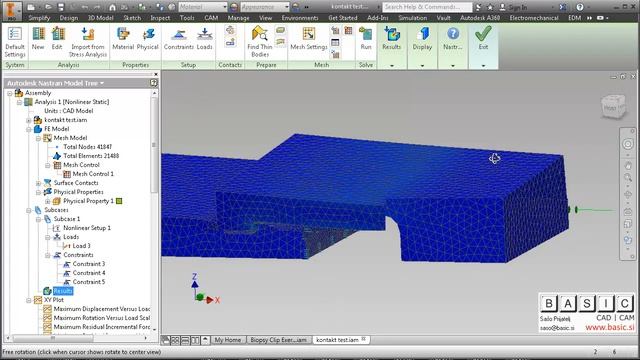
Task: Select the Pan hand tool in navigation bar
Action: (x=628, y=165)
